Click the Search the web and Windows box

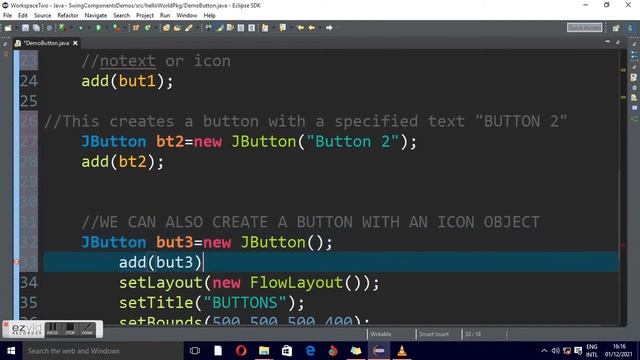pyautogui.click(x=102, y=351)
